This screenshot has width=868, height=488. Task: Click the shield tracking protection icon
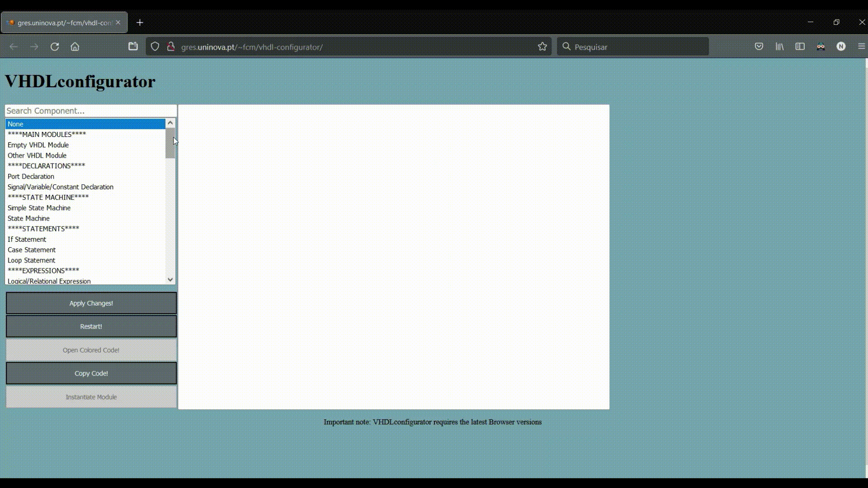pos(155,47)
